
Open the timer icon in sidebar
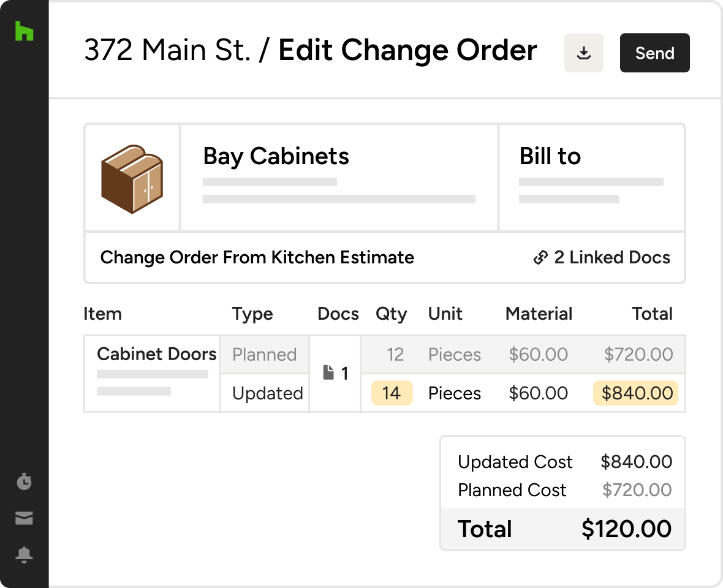pyautogui.click(x=24, y=481)
